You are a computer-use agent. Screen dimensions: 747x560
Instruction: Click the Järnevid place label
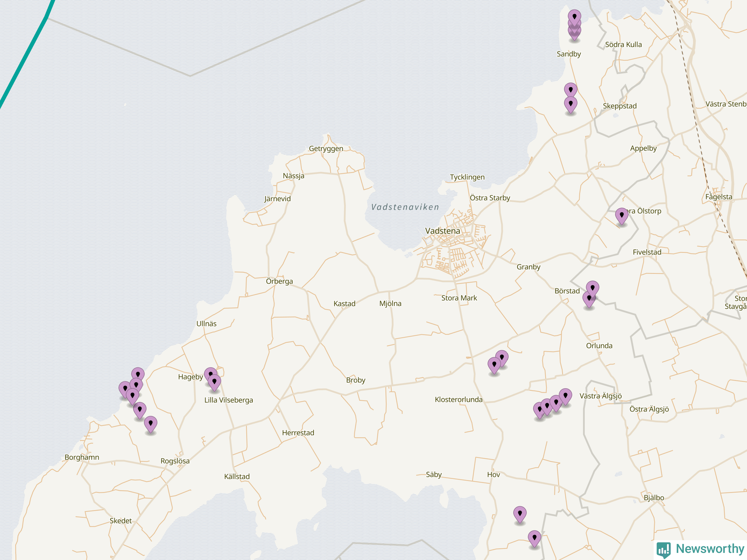point(277,199)
